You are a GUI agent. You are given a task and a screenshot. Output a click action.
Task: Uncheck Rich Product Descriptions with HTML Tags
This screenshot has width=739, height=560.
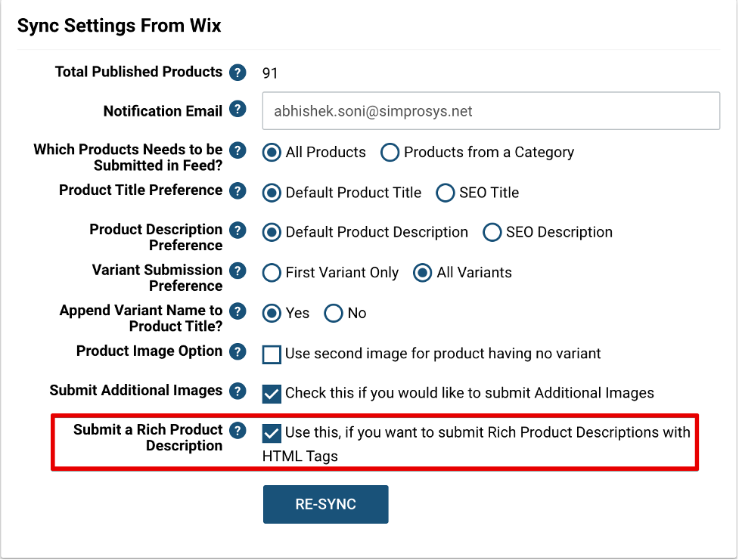tap(272, 433)
